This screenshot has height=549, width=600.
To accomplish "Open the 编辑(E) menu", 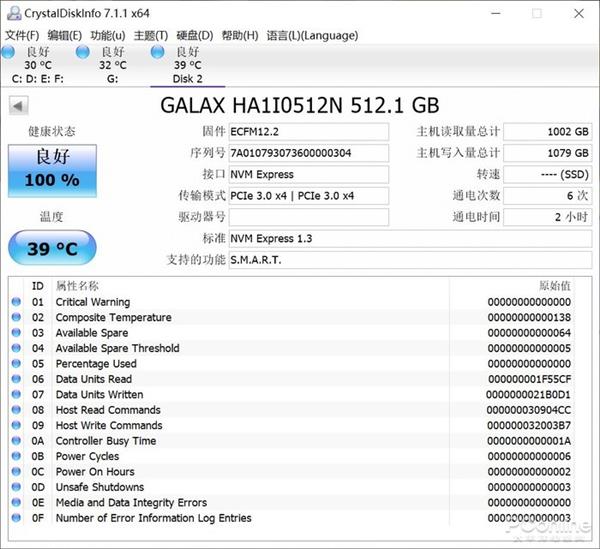I will pos(65,36).
